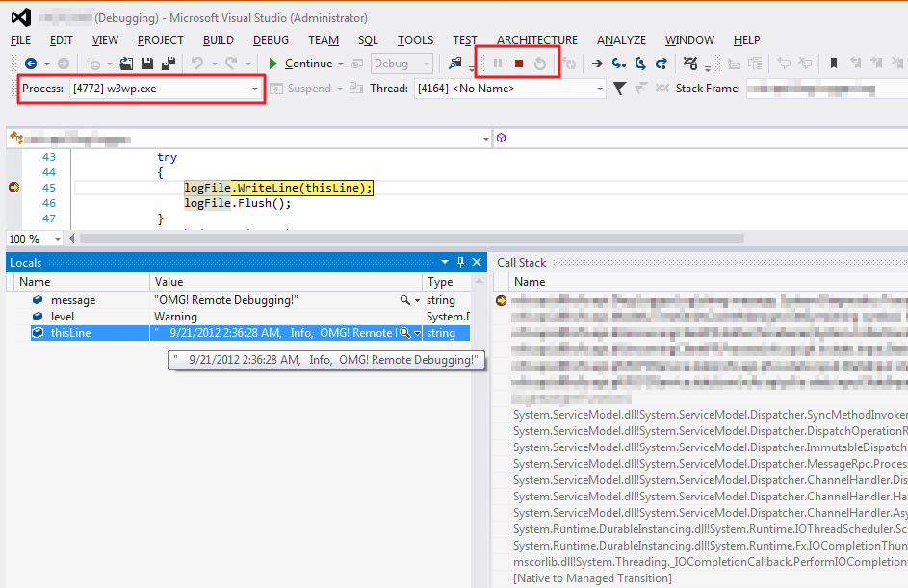The width and height of the screenshot is (908, 588).
Task: Click the Save floppy disk icon
Action: (x=147, y=64)
